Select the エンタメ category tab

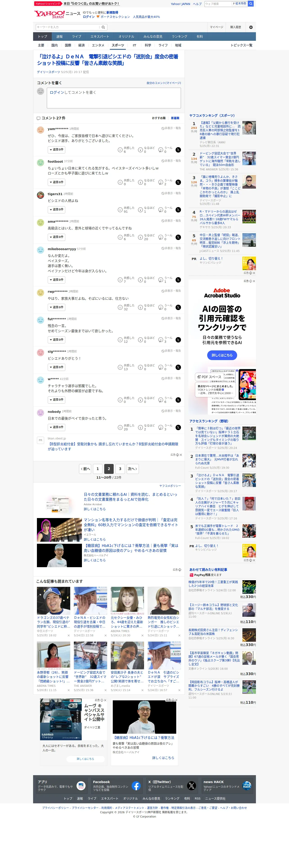(x=98, y=46)
